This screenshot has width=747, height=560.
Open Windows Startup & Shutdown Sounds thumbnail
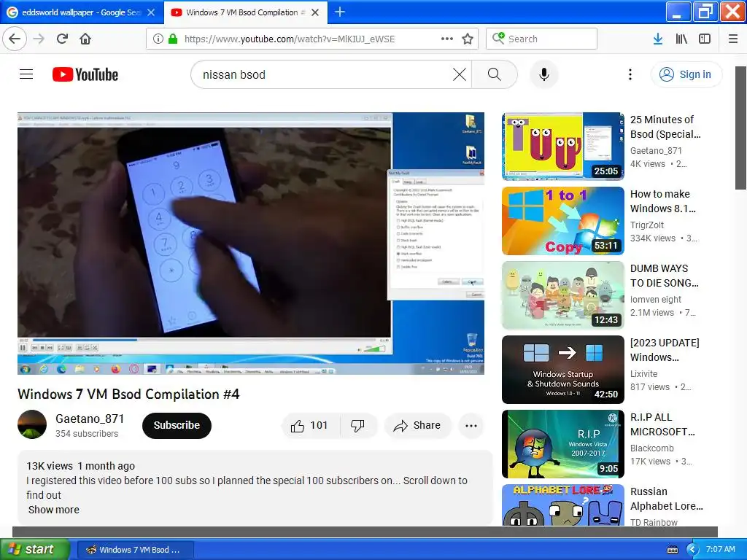[563, 370]
